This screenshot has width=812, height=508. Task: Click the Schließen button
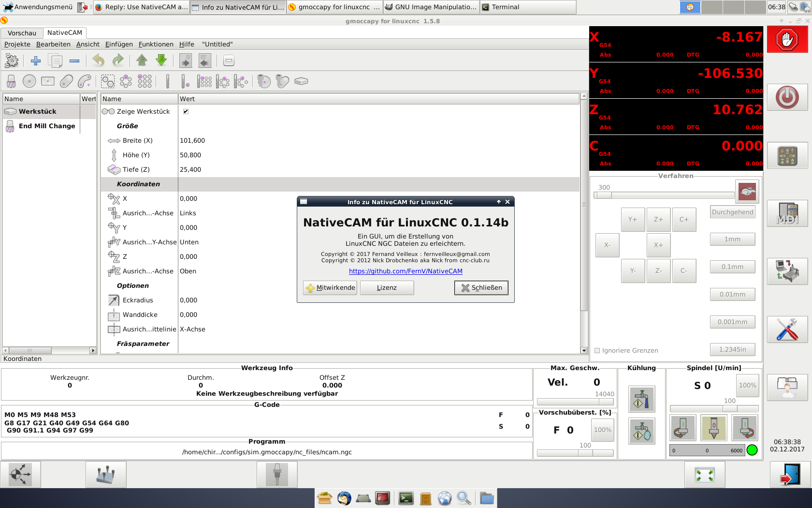point(481,287)
